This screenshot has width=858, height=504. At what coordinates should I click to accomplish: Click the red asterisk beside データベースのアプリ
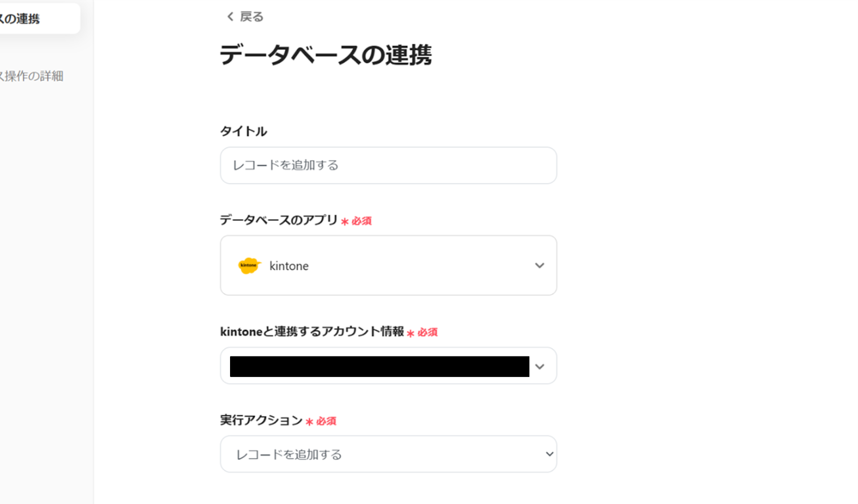pyautogui.click(x=345, y=221)
